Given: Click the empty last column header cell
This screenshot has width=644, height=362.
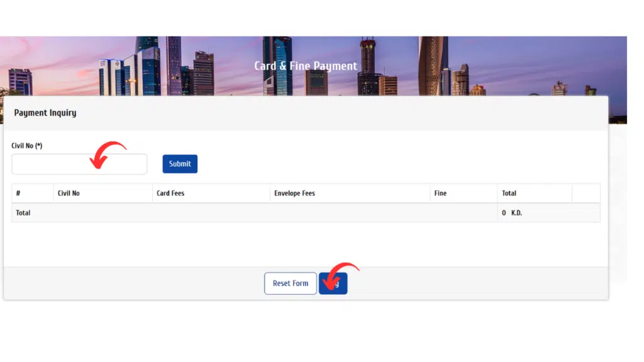Looking at the screenshot, I should [586, 194].
